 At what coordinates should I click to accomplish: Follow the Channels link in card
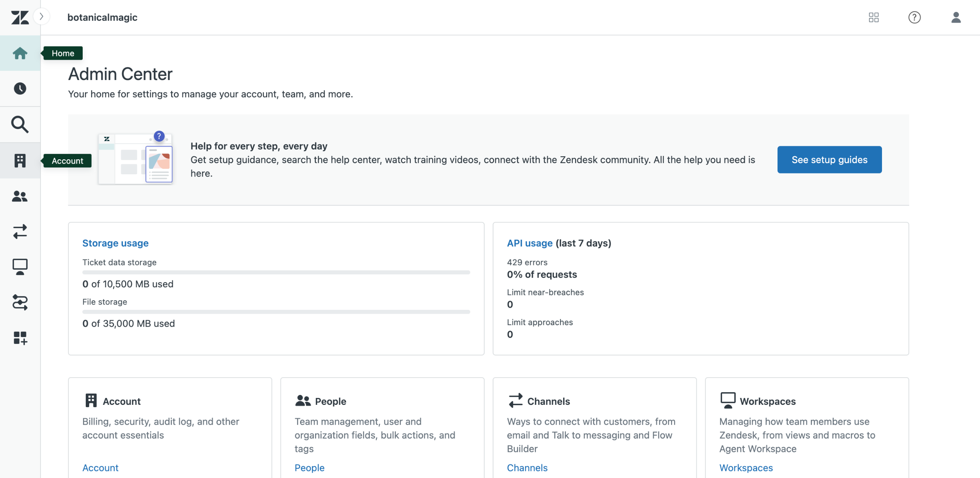coord(527,468)
